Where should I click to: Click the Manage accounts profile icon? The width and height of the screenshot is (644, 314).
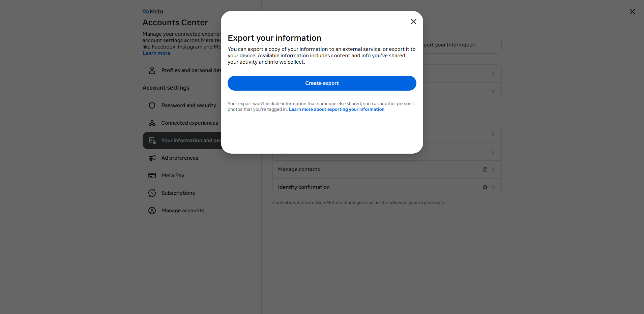coord(152,211)
